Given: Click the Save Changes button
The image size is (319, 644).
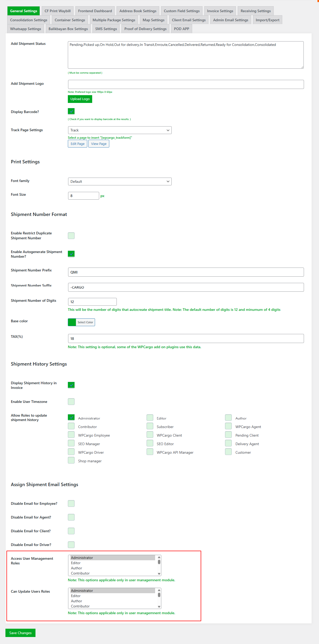Looking at the screenshot, I should point(20,633).
